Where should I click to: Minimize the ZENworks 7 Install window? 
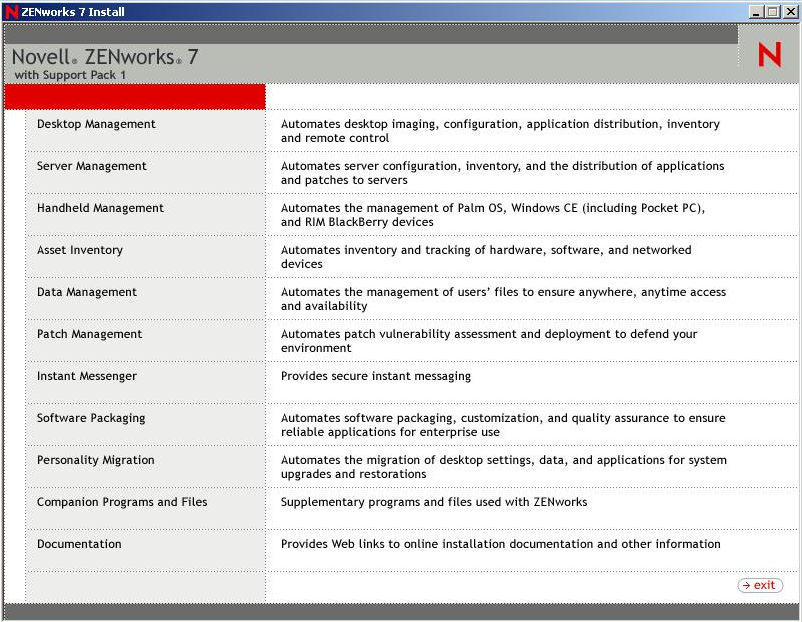756,12
